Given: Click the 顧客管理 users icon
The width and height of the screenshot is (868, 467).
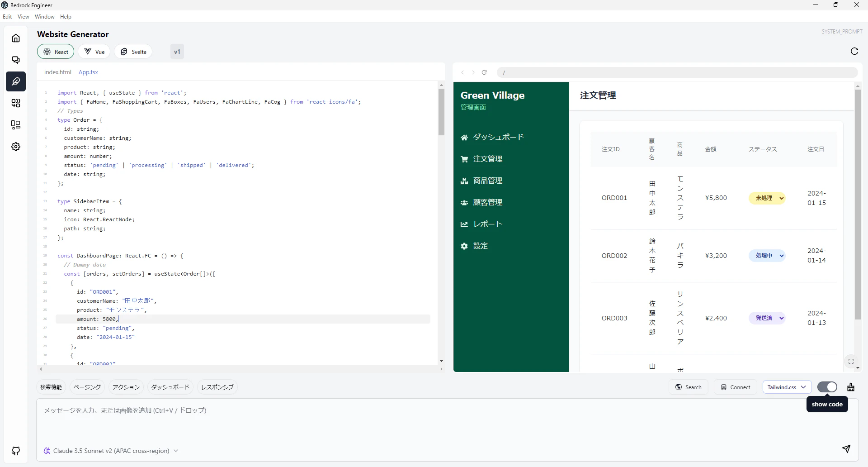Looking at the screenshot, I should 464,202.
